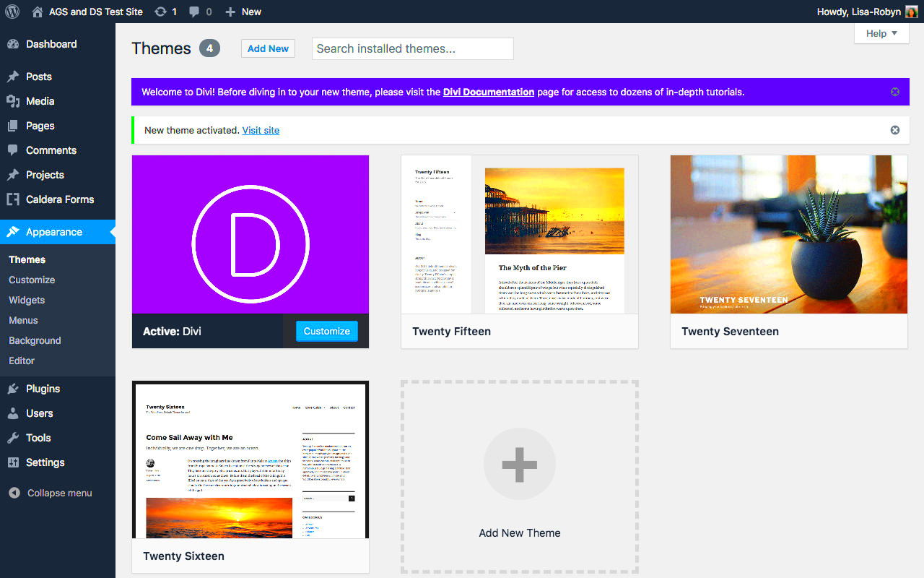This screenshot has height=578, width=924.
Task: Click the Media icon in sidebar
Action: pos(13,101)
